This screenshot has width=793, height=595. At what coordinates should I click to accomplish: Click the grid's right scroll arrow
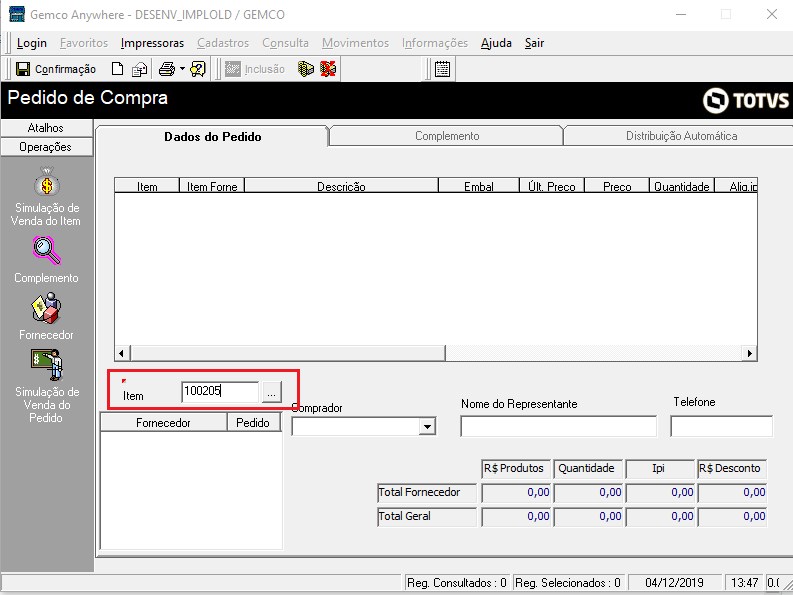(x=750, y=353)
